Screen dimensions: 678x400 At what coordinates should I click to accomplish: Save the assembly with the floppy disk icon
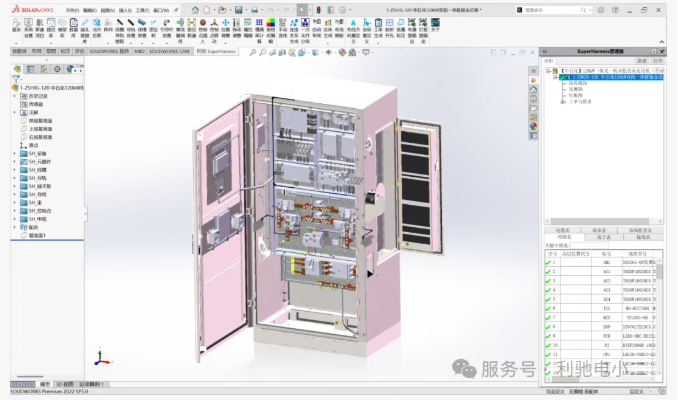[238, 10]
